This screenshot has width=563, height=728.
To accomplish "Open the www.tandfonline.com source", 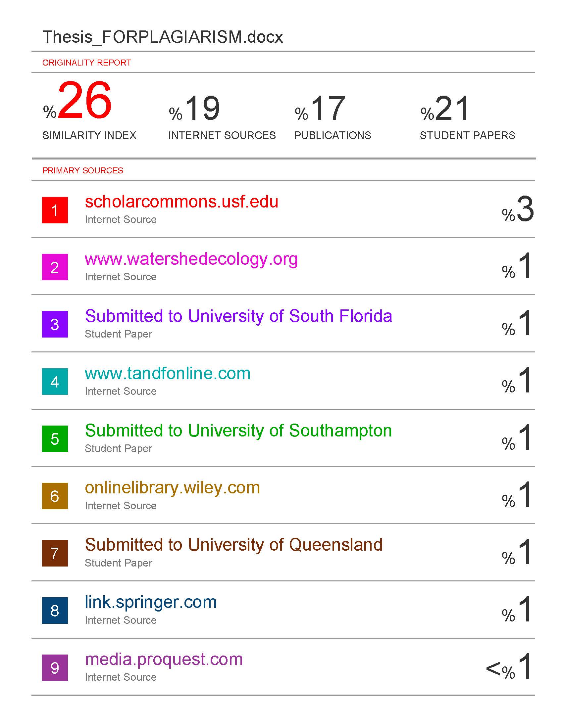I will pos(168,373).
